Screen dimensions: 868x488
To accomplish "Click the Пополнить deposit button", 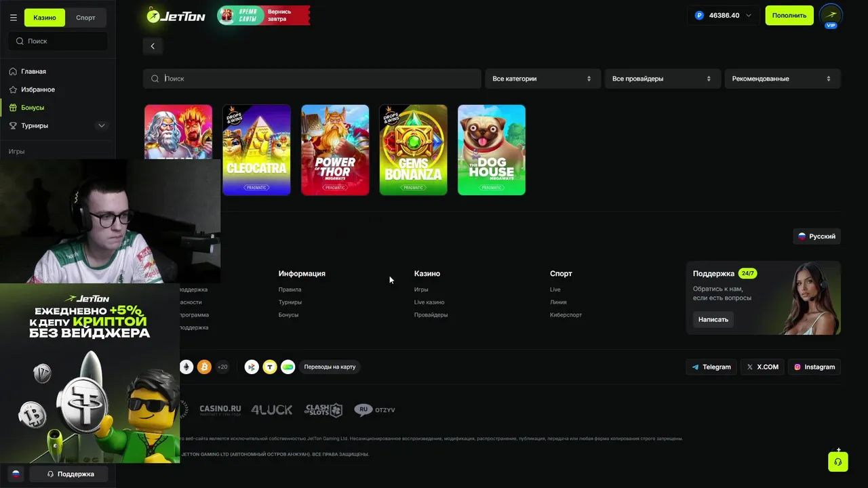I will 789,15.
